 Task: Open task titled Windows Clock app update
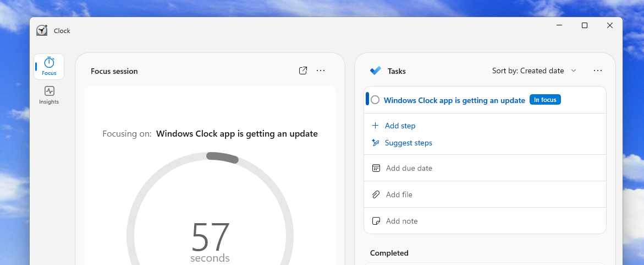454,100
